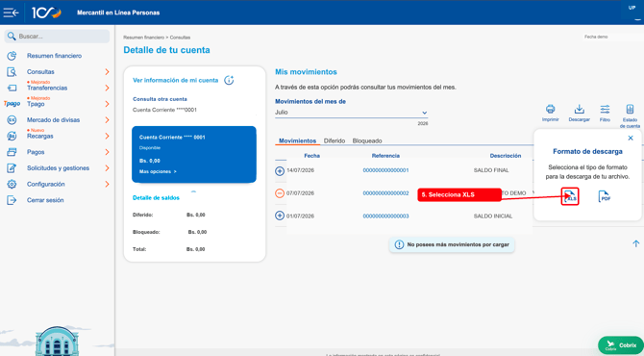
Task: Click the account info circle icon
Action: (x=229, y=80)
